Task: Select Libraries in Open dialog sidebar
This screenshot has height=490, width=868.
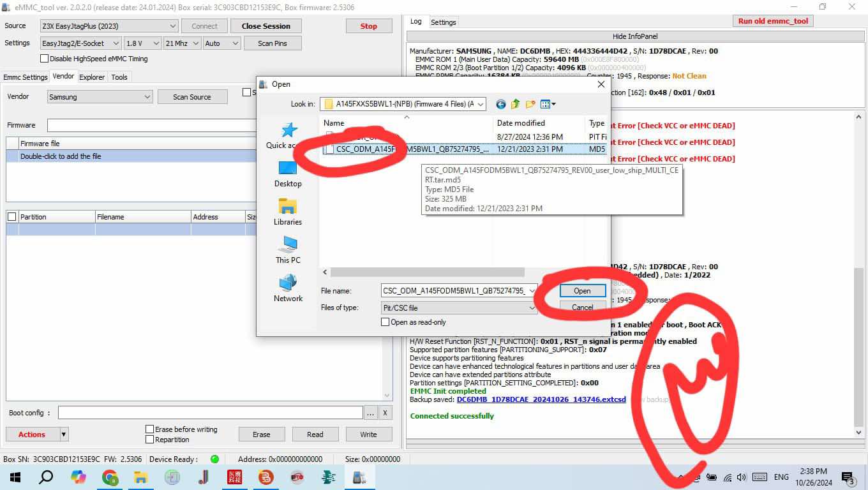Action: pyautogui.click(x=288, y=212)
